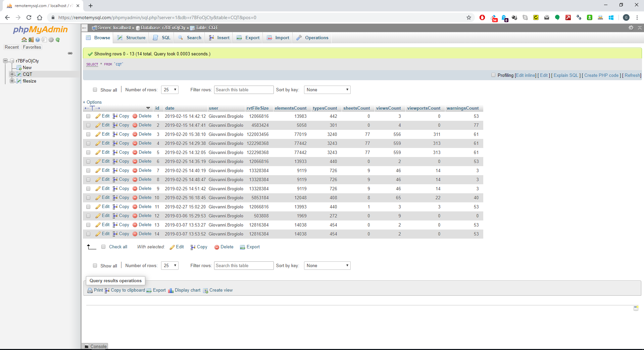This screenshot has height=350, width=644.
Task: Open lower Number of rows dropdown
Action: [170, 265]
